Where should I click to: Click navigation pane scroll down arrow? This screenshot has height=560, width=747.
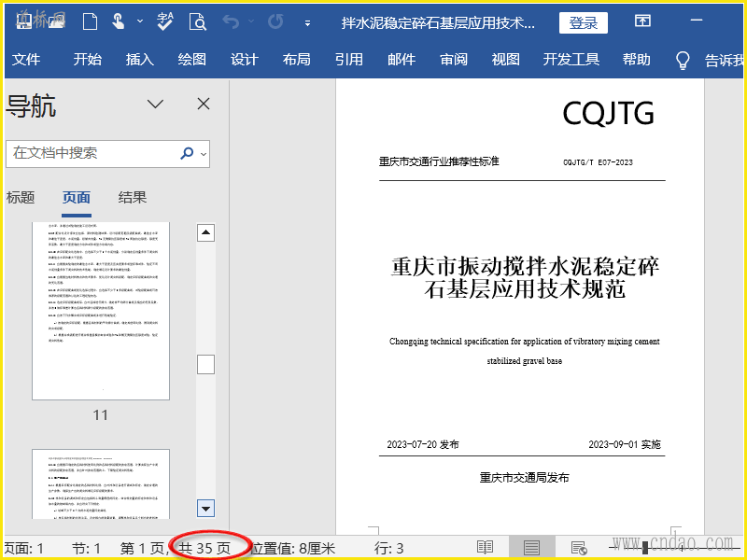(x=205, y=509)
